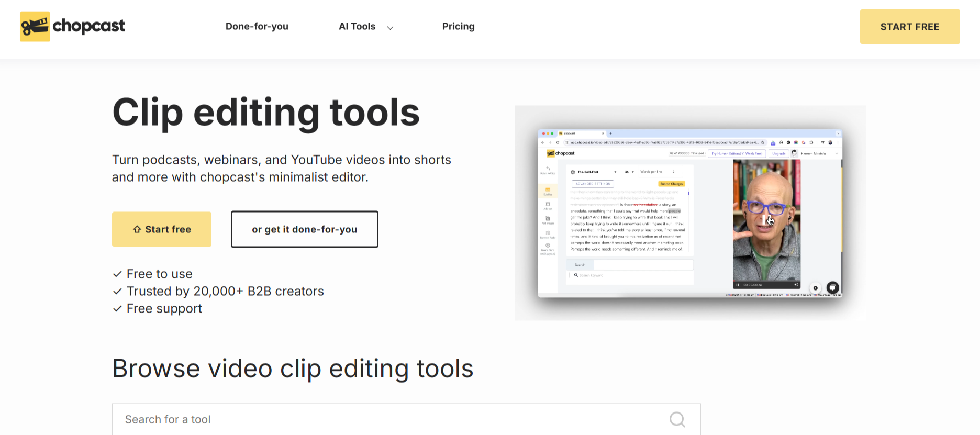Click the START FREE header button
This screenshot has height=435, width=980.
910,27
